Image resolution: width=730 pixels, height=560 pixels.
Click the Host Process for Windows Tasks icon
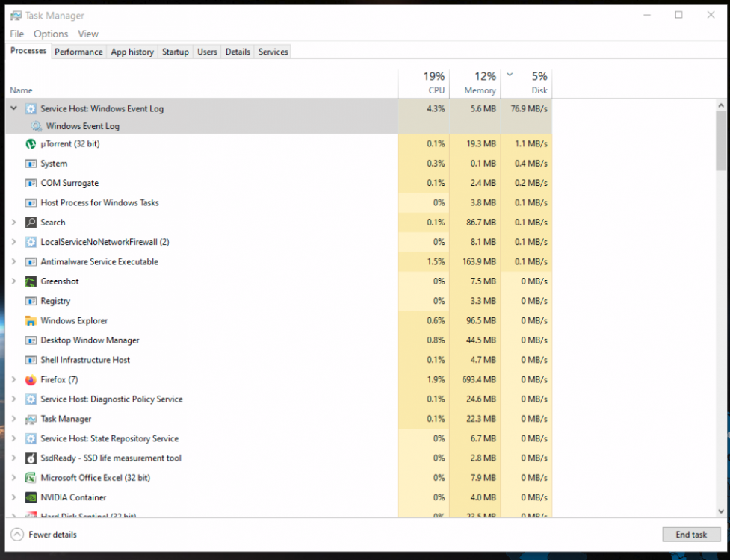(31, 203)
